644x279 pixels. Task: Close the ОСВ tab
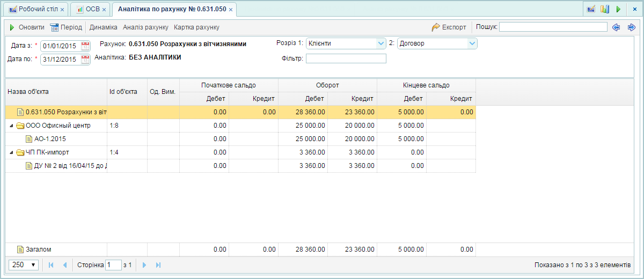[x=104, y=10]
